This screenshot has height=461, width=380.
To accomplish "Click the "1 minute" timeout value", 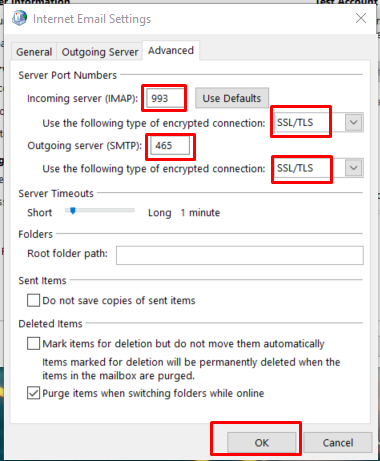I will click(200, 213).
